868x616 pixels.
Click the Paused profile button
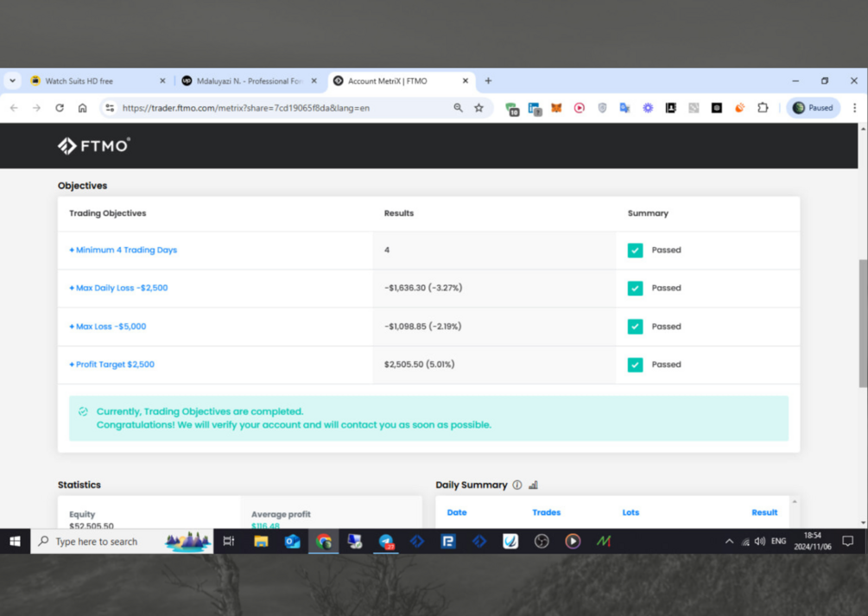pos(814,108)
